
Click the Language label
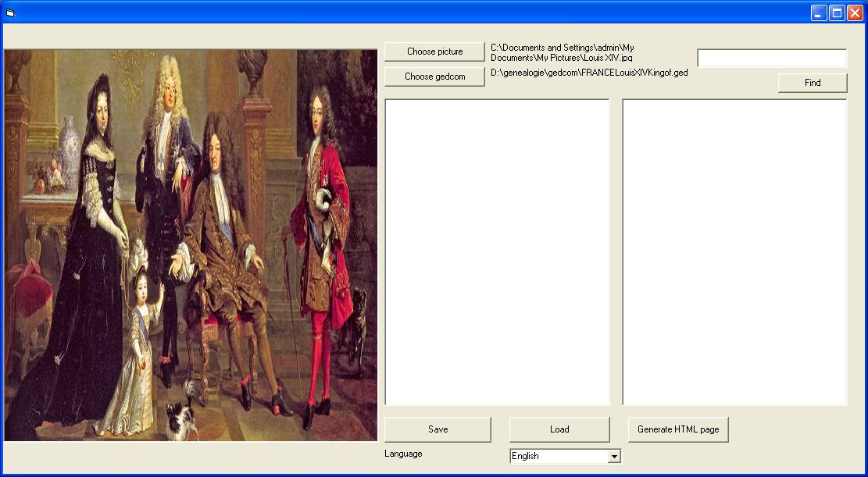pyautogui.click(x=403, y=454)
